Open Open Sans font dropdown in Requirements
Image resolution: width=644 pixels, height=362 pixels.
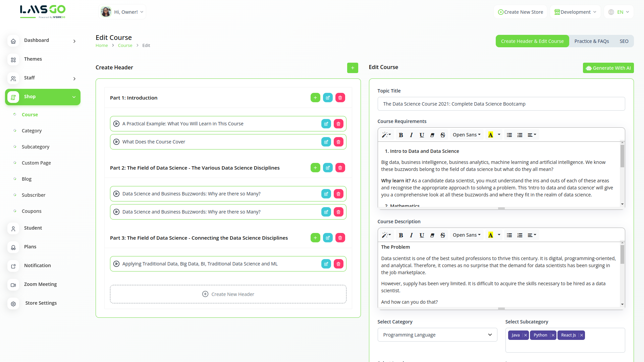[466, 135]
